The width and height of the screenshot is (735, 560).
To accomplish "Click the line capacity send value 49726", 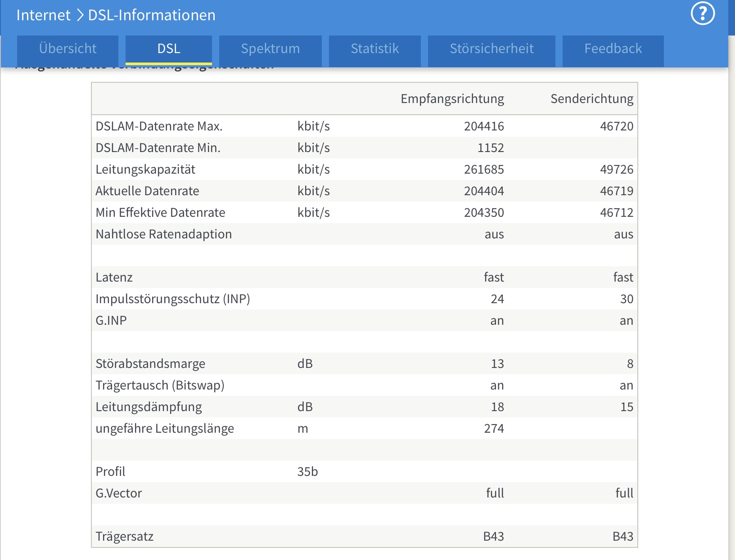I will 617,170.
